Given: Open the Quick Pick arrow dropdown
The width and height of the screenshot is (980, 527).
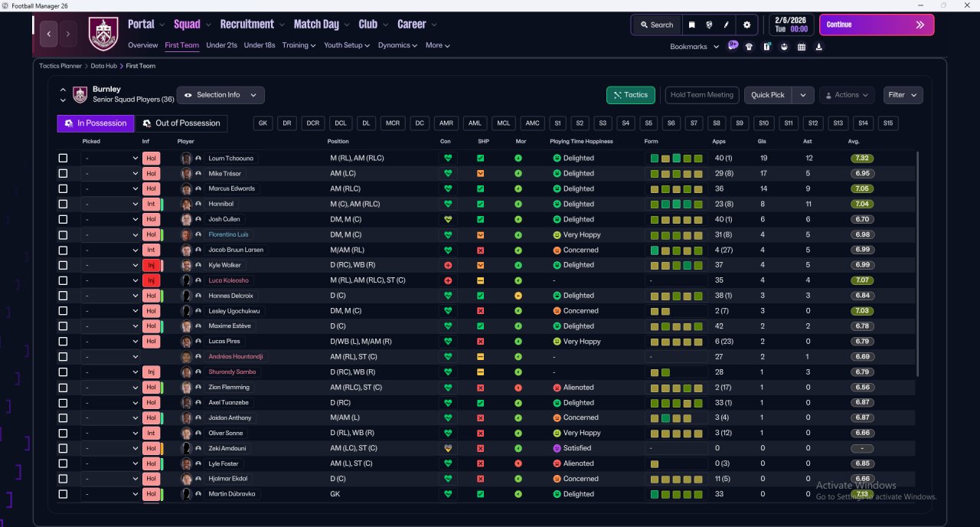Looking at the screenshot, I should pyautogui.click(x=802, y=95).
